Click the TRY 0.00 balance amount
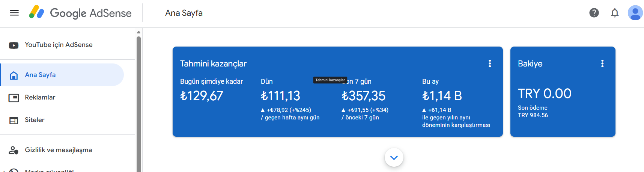The height and width of the screenshot is (172, 644). pyautogui.click(x=545, y=94)
